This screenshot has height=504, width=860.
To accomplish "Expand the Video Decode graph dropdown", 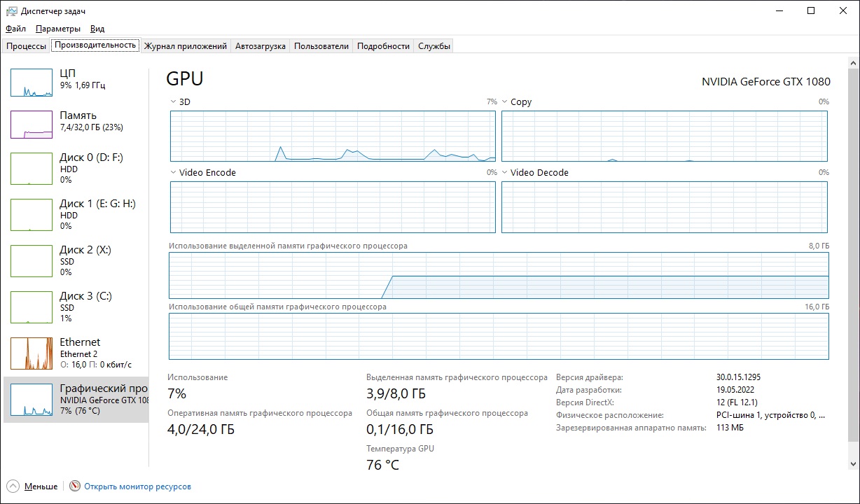I will tap(505, 173).
